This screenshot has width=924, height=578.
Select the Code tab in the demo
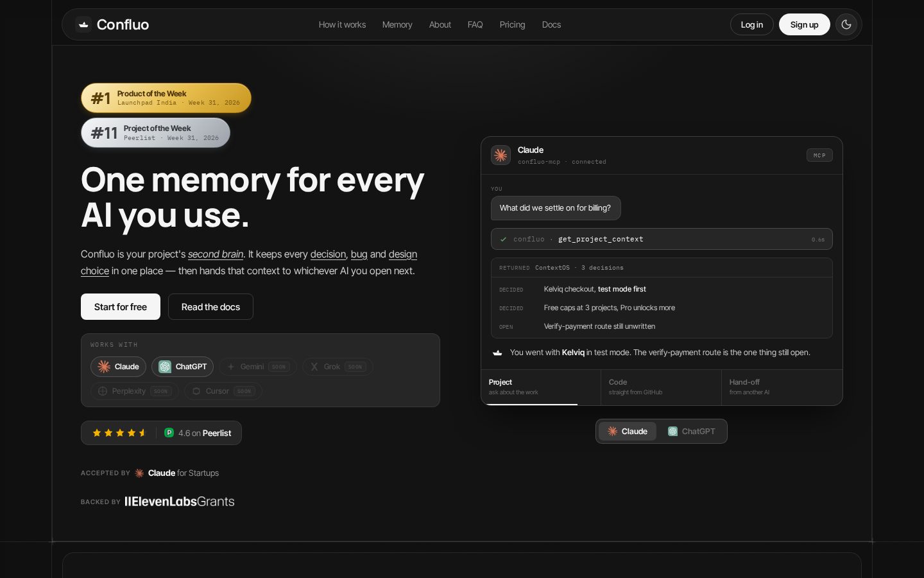point(661,387)
